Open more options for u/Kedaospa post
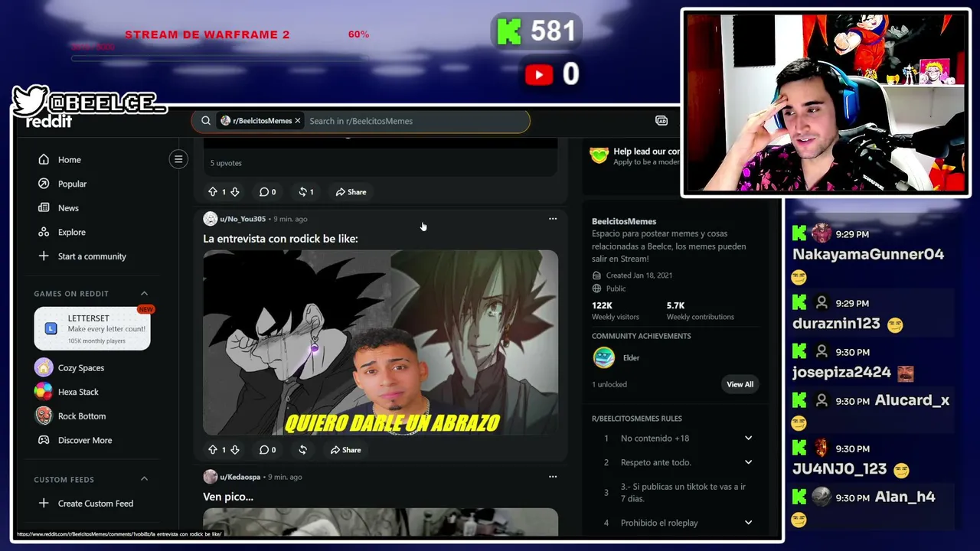 click(553, 477)
